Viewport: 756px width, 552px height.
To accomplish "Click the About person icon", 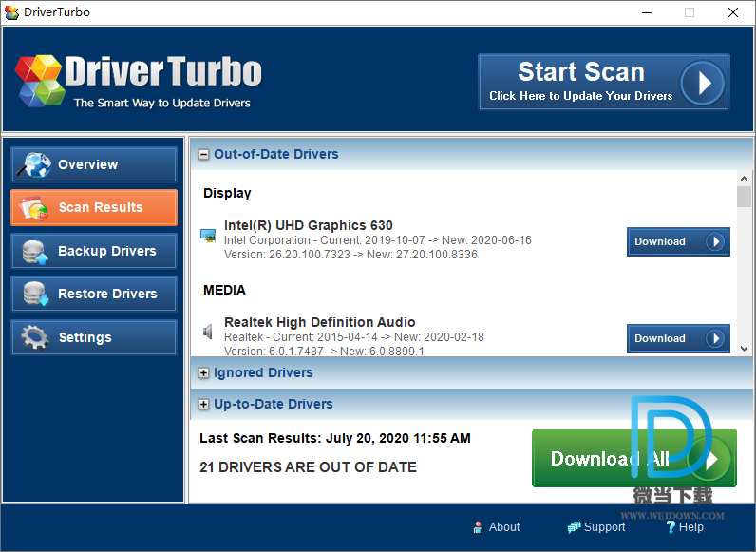I will click(478, 527).
